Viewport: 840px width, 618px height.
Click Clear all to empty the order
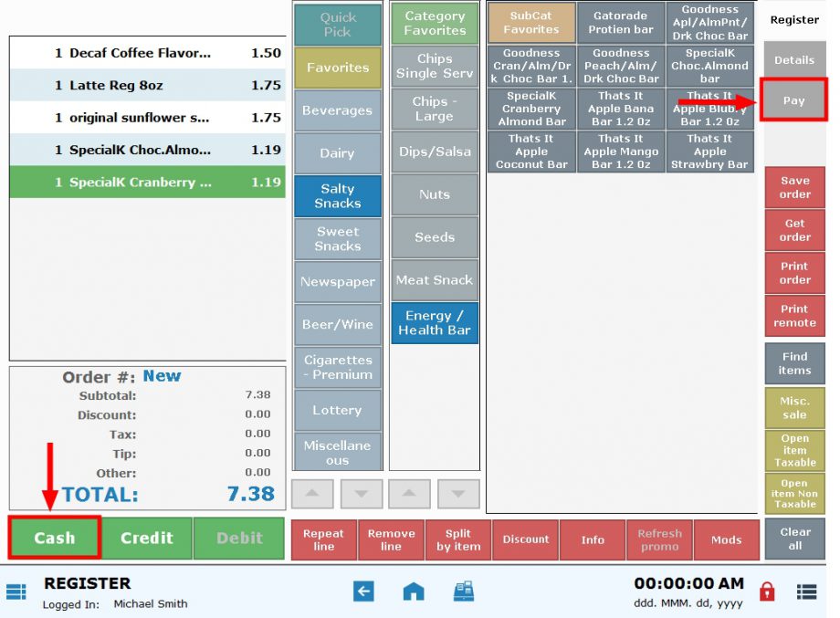[x=793, y=539]
